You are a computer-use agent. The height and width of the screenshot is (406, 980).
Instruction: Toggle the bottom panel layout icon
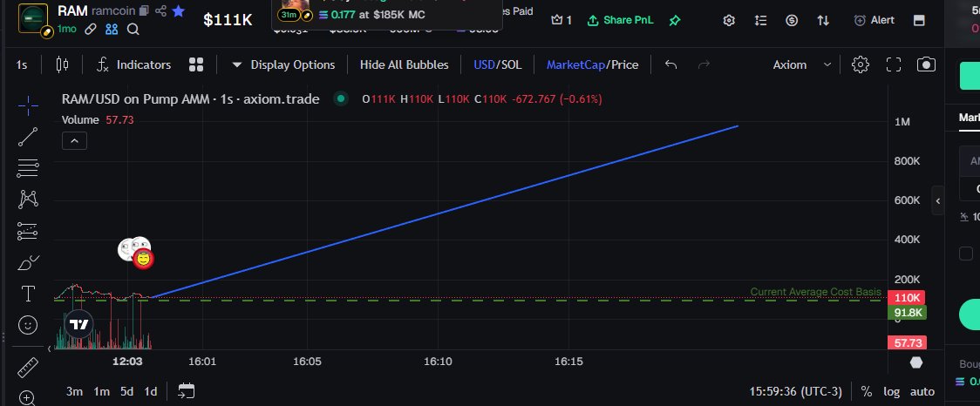tap(919, 21)
